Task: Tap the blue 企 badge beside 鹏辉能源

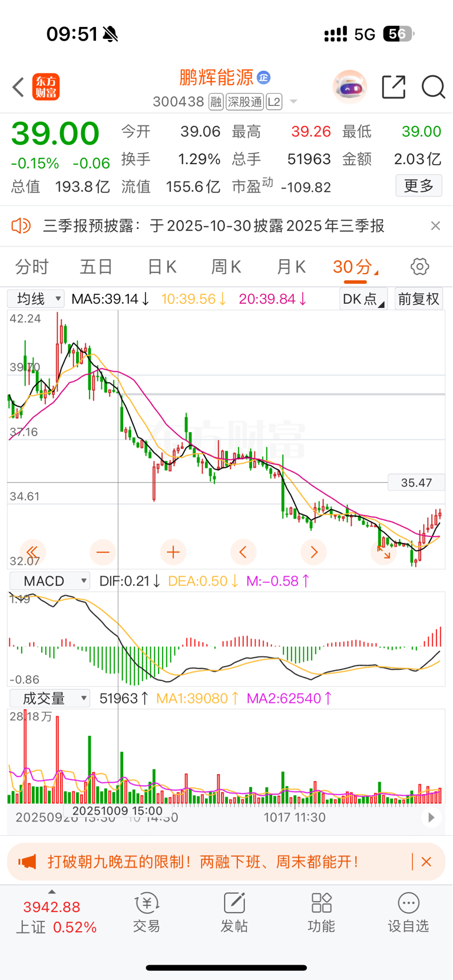Action: coord(264,77)
